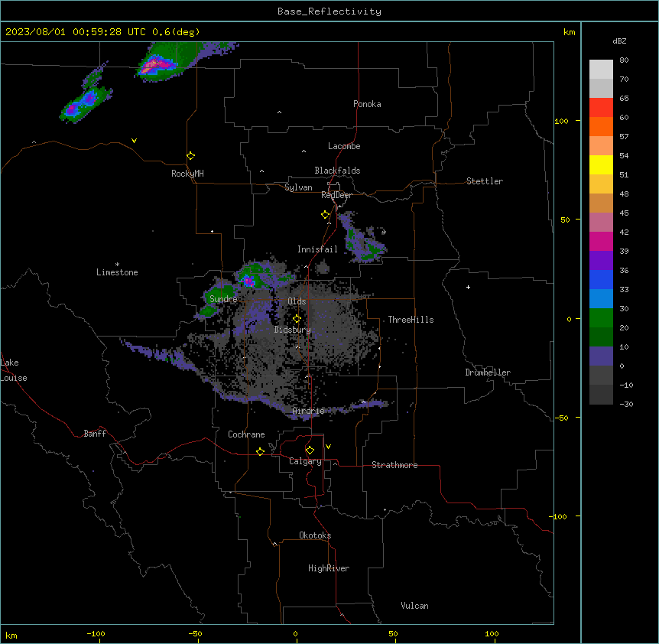
Task: Click the ThreeHills label
Action: (411, 320)
